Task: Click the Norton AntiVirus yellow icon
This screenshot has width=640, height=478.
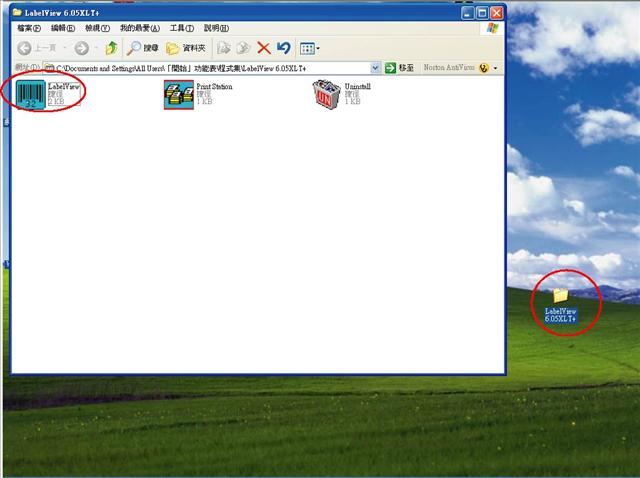Action: pyautogui.click(x=484, y=68)
